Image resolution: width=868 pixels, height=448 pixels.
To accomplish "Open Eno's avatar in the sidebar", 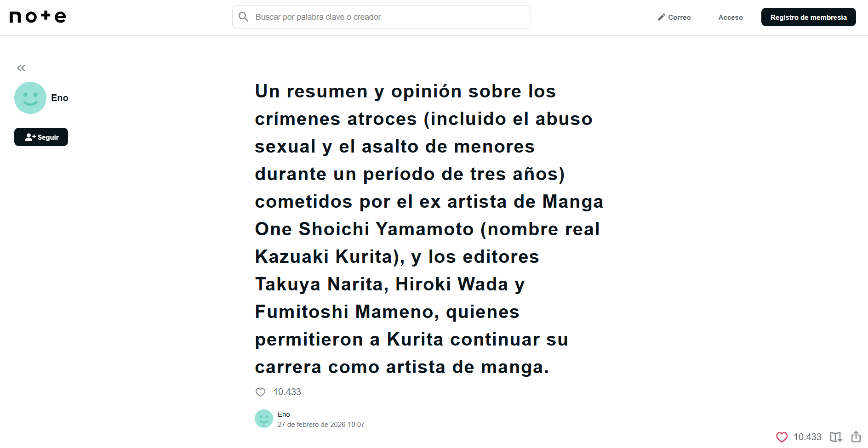I will point(30,98).
